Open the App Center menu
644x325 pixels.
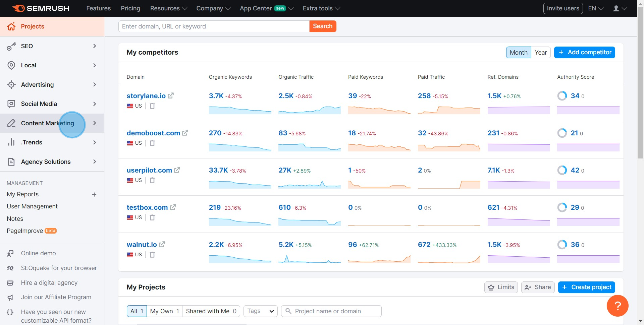[x=266, y=8]
